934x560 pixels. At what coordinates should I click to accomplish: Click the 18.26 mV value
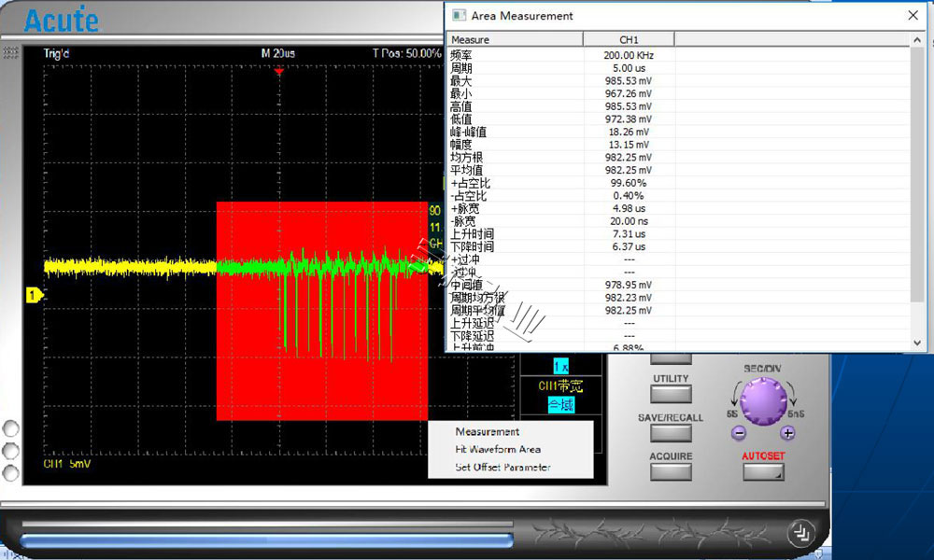click(629, 133)
